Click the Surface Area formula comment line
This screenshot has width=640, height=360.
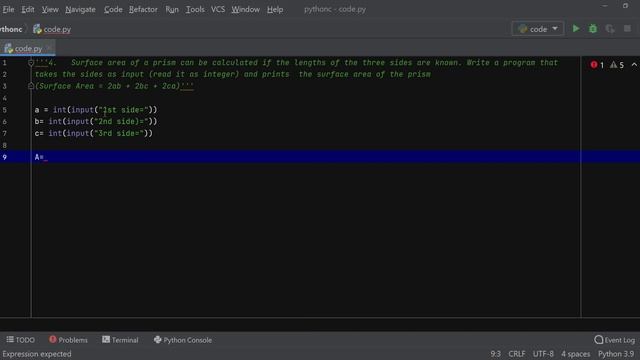pyautogui.click(x=114, y=86)
